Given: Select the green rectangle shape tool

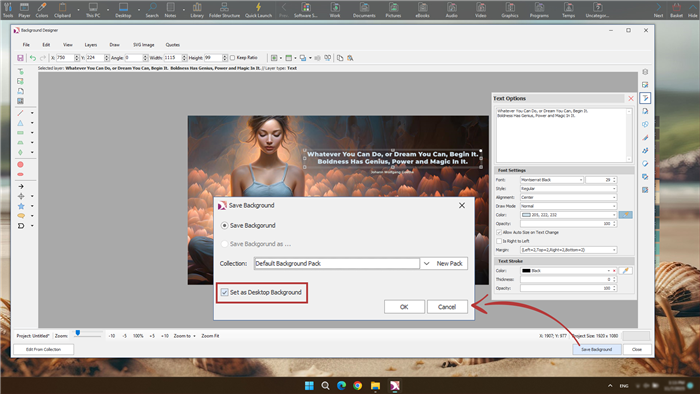Looking at the screenshot, I should 21,133.
